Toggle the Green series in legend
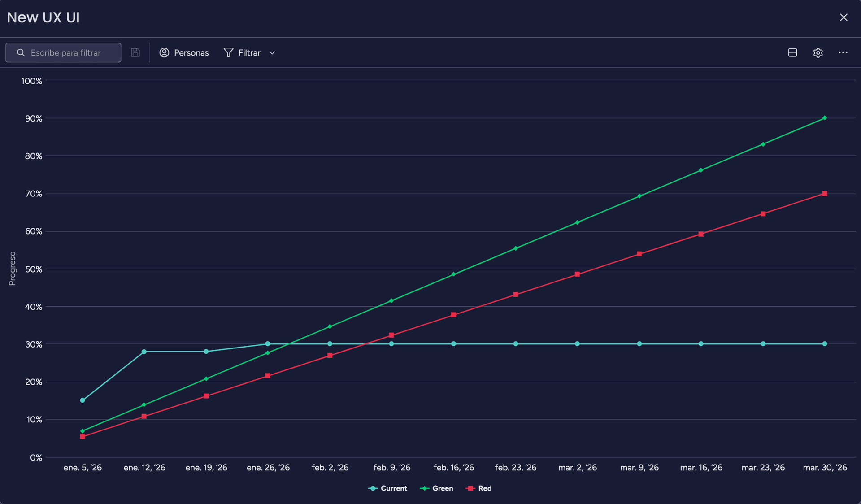The image size is (861, 504). click(x=436, y=488)
